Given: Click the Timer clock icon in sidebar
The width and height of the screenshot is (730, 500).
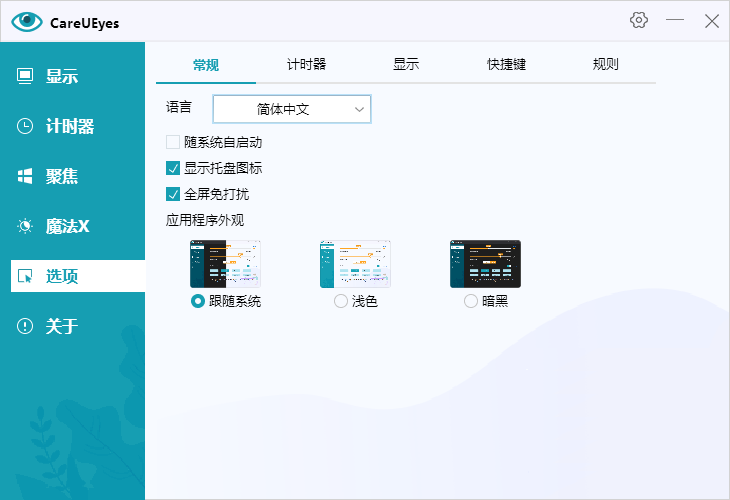Looking at the screenshot, I should tap(26, 126).
